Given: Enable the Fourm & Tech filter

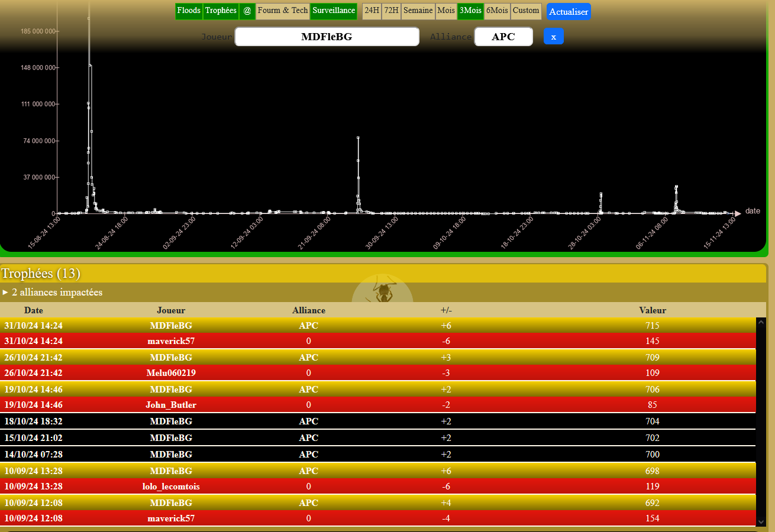Looking at the screenshot, I should [283, 11].
